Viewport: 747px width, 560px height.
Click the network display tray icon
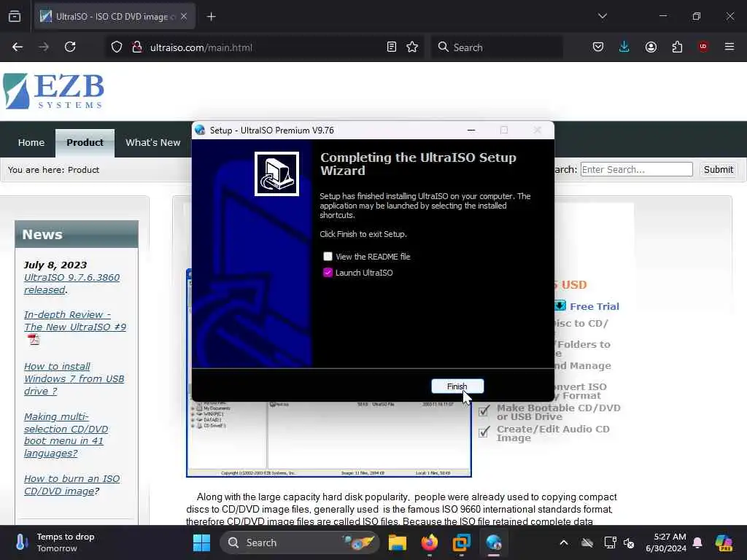[610, 542]
